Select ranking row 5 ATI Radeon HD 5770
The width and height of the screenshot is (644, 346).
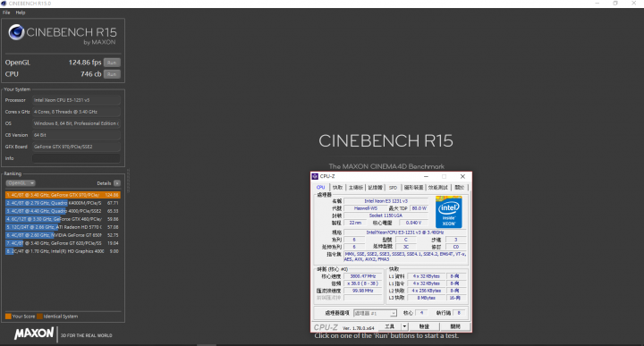point(63,227)
